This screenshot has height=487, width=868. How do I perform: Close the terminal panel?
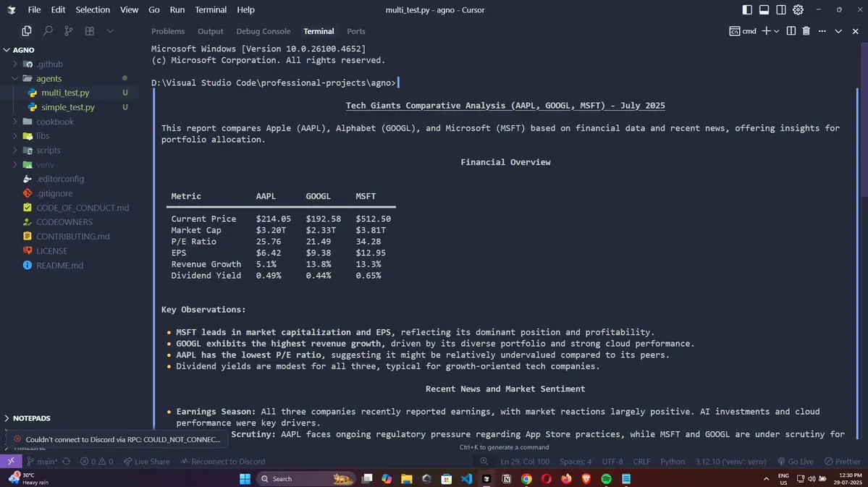coord(855,32)
